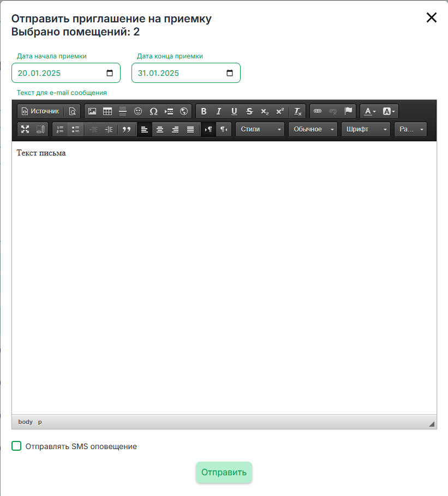Apply block quote formatting

(127, 129)
